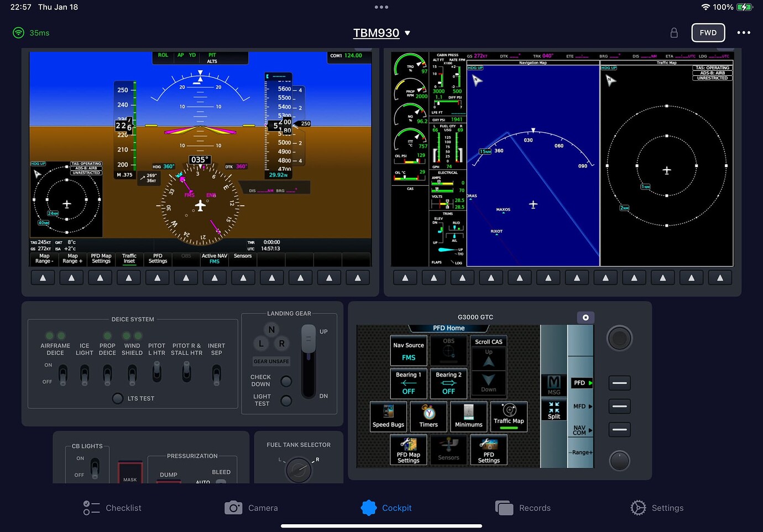Open Speed Bugs on the G3000 GTC

[388, 416]
